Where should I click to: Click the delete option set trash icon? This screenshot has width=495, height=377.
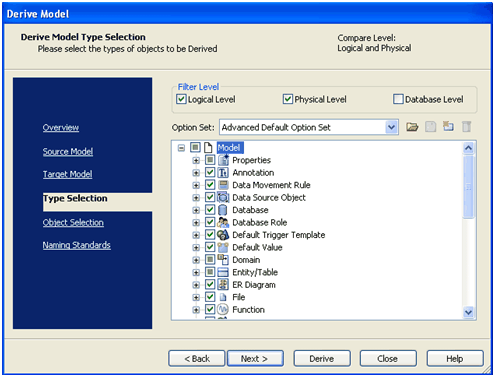pyautogui.click(x=466, y=127)
